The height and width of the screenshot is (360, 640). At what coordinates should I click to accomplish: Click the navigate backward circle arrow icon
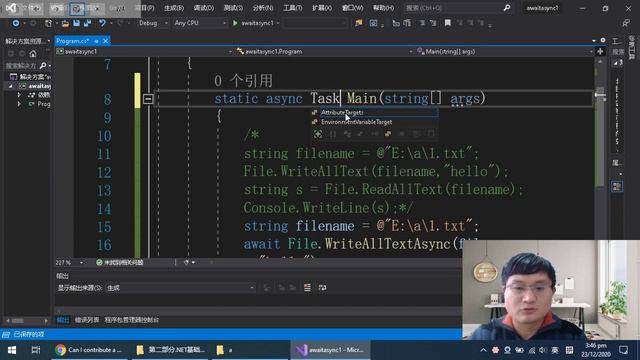tap(16, 23)
